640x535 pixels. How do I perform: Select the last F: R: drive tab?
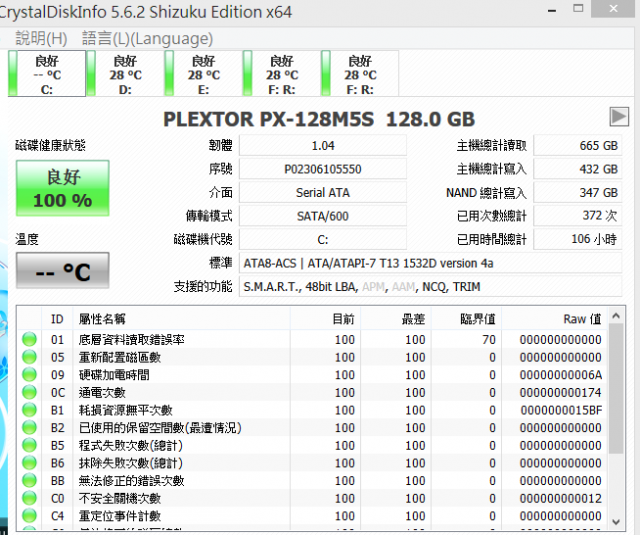pyautogui.click(x=360, y=74)
